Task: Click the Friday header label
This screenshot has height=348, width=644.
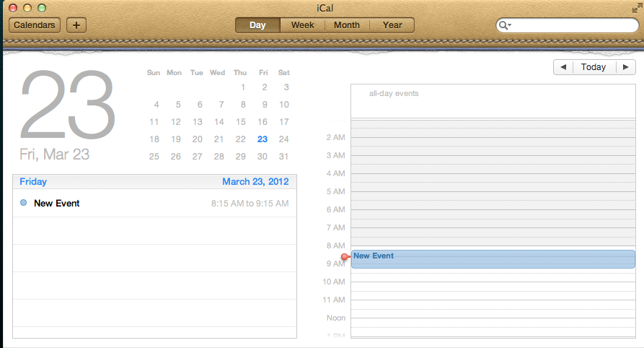Action: pyautogui.click(x=33, y=181)
